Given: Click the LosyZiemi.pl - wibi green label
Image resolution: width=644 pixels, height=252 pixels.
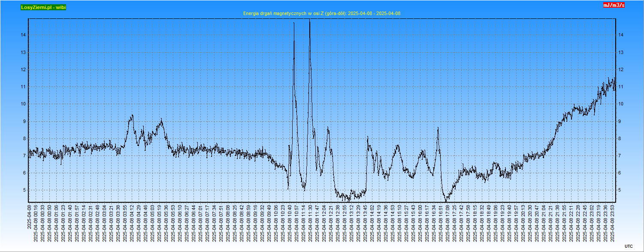Looking at the screenshot, I should pyautogui.click(x=43, y=7).
